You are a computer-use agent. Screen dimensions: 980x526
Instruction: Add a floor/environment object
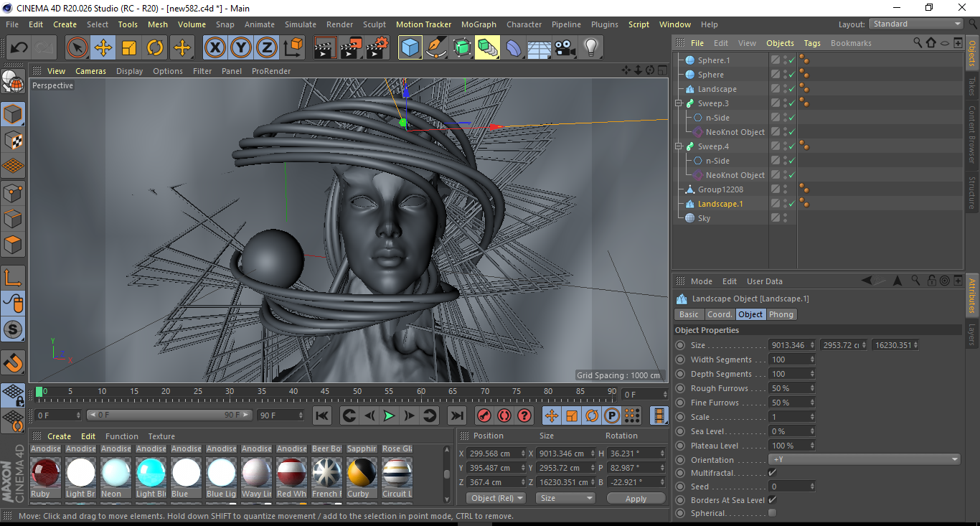pos(540,48)
